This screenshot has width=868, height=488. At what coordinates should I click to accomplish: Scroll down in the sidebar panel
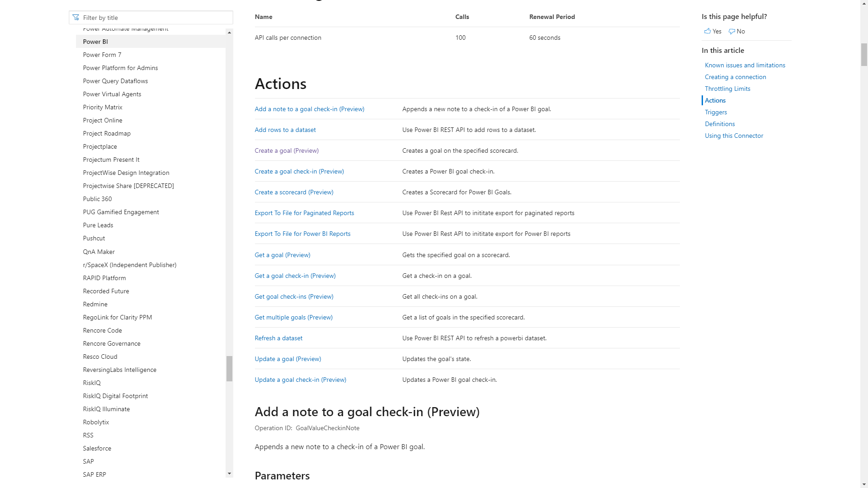(229, 473)
